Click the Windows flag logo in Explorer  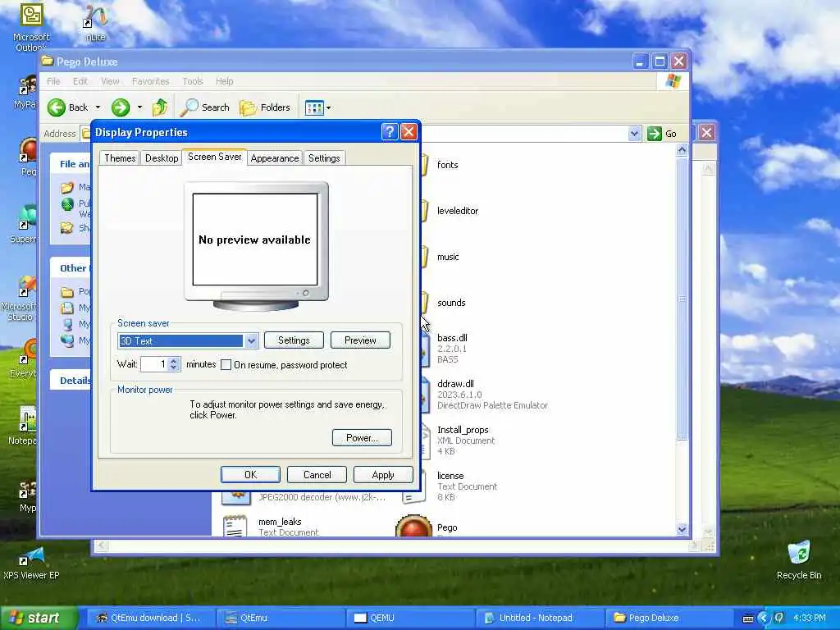tap(673, 81)
